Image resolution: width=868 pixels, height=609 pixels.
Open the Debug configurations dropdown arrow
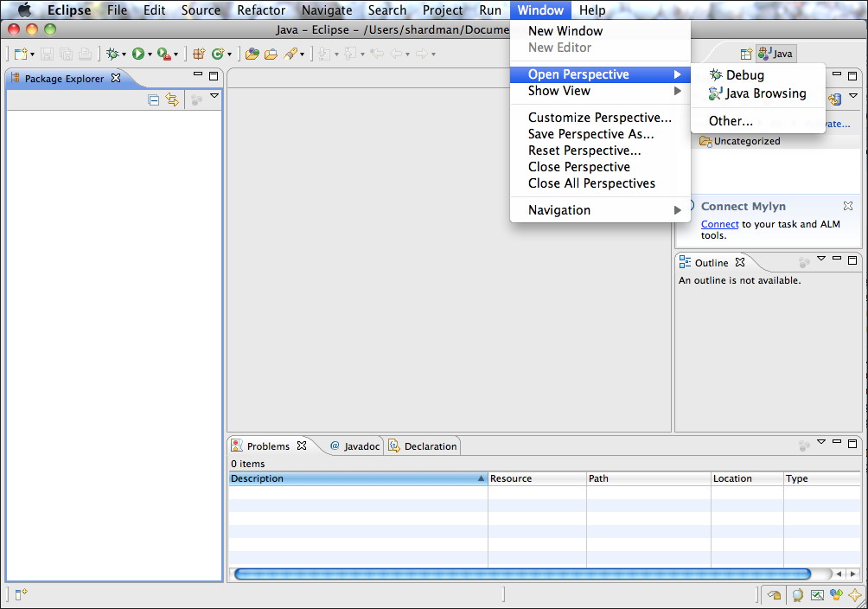pyautogui.click(x=124, y=54)
